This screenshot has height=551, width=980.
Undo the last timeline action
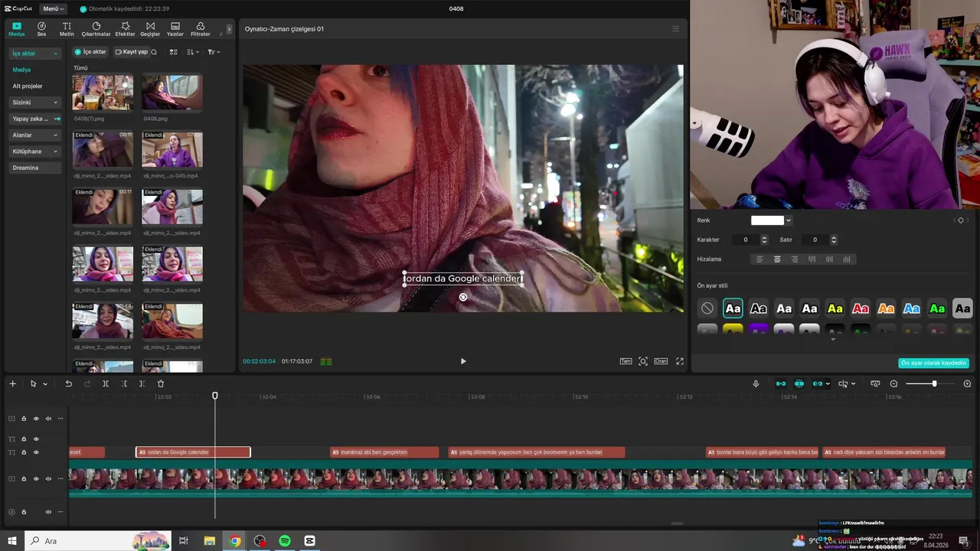(68, 383)
